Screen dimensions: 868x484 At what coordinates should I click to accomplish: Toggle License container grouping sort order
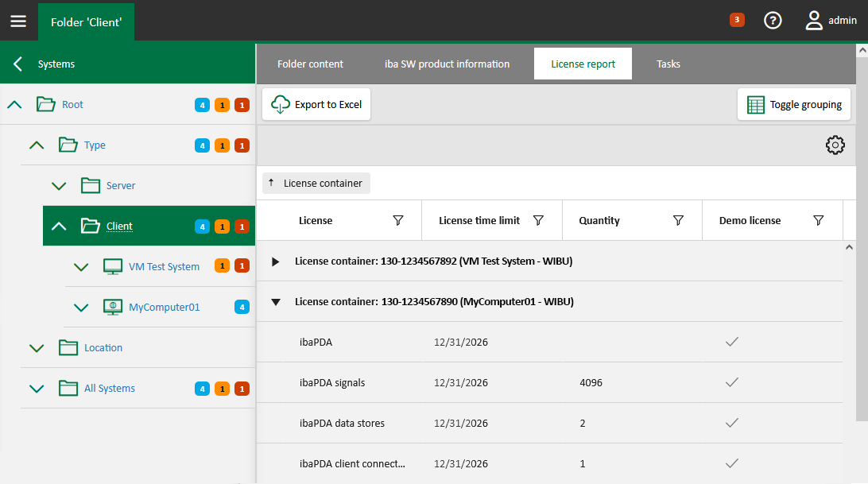[316, 184]
